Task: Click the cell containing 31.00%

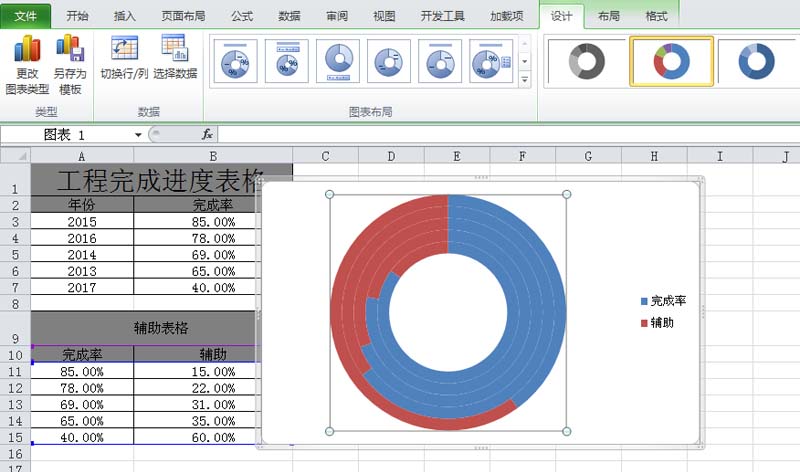Action: click(197, 404)
